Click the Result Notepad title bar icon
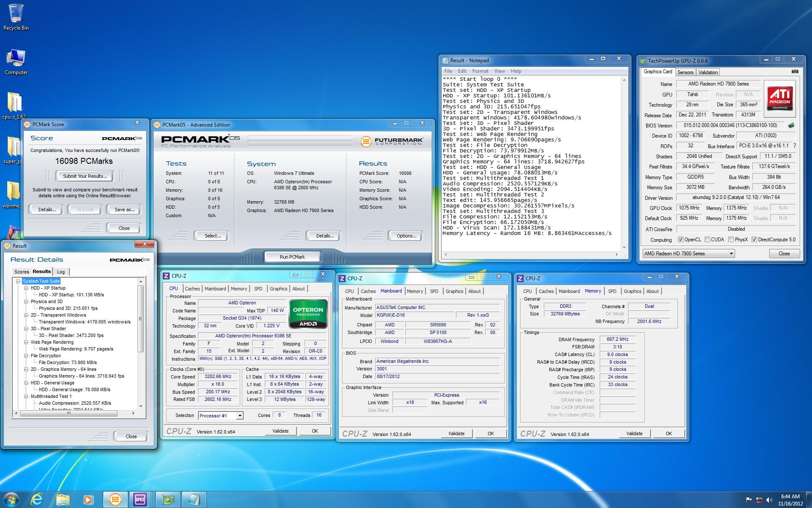Viewport: 812px width, 508px height. pos(445,61)
